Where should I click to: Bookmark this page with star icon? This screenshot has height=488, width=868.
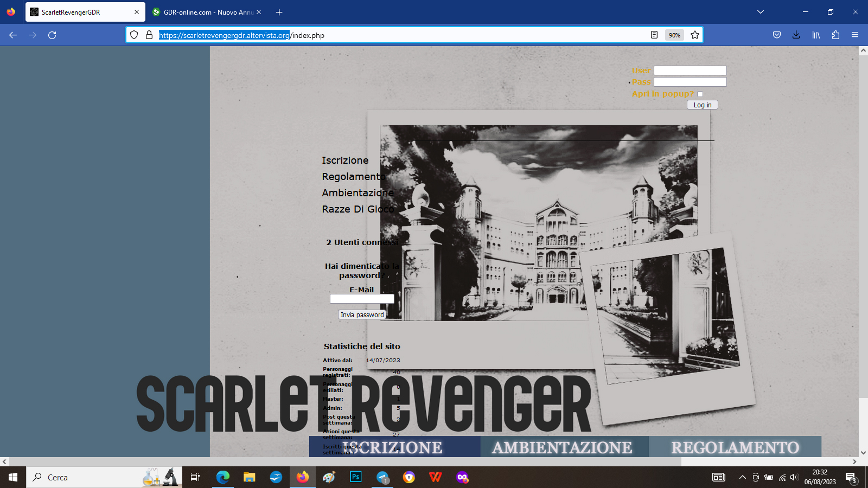tap(695, 35)
